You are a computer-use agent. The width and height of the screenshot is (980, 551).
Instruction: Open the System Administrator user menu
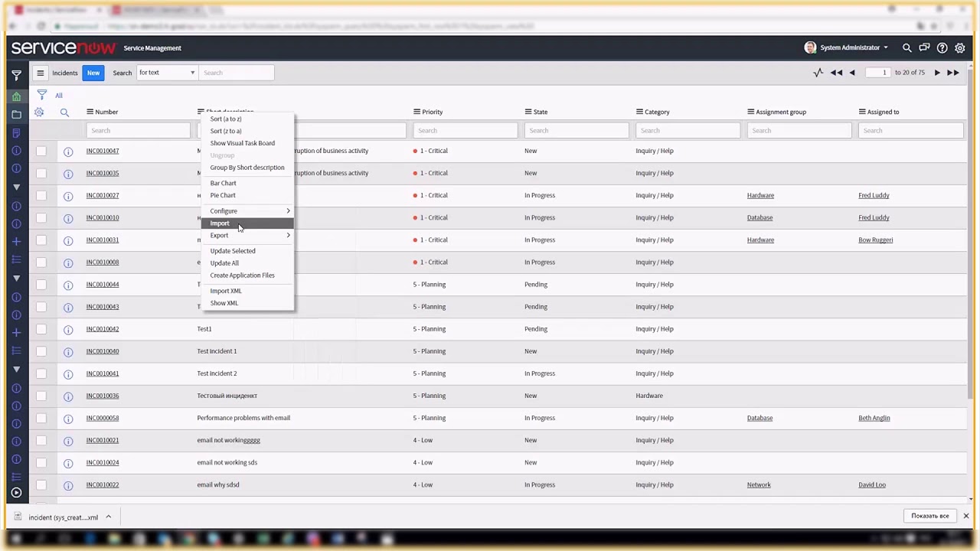(x=847, y=47)
